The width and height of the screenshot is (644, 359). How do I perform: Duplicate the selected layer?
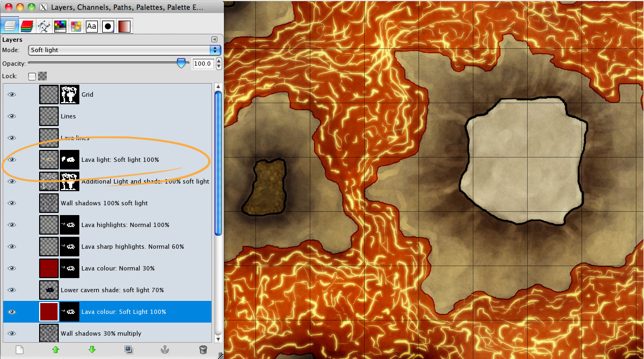129,350
